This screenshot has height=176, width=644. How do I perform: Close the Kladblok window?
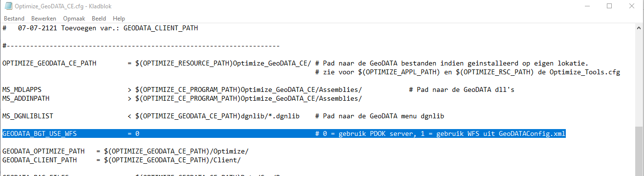coord(632,6)
